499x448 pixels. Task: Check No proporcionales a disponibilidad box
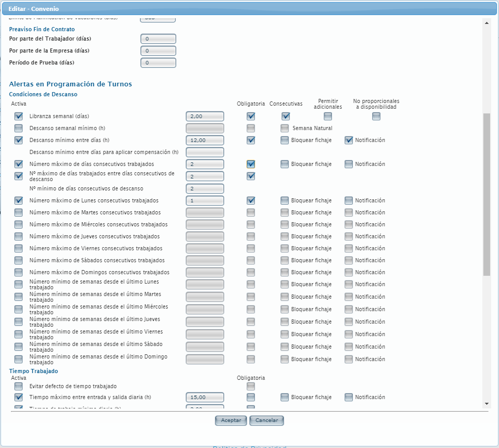376,116
